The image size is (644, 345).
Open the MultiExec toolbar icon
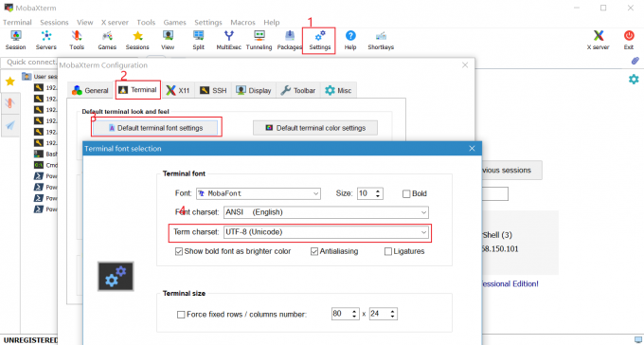(x=229, y=41)
